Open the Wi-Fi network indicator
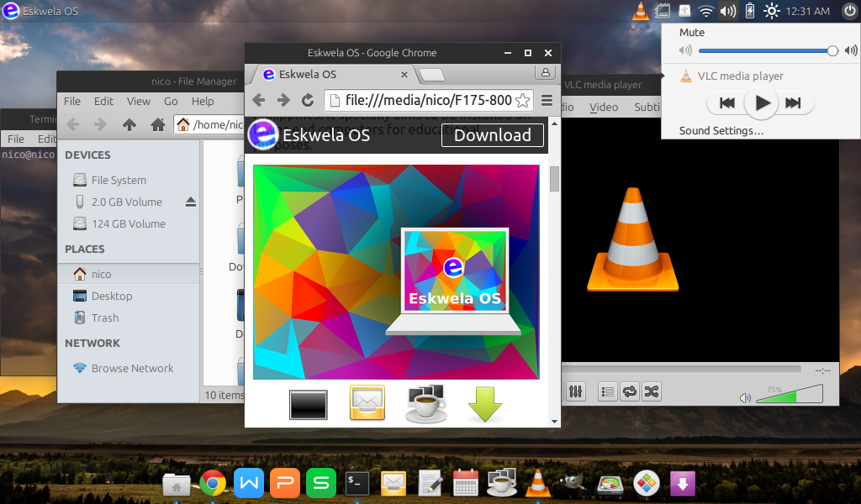The height and width of the screenshot is (504, 861). [706, 11]
